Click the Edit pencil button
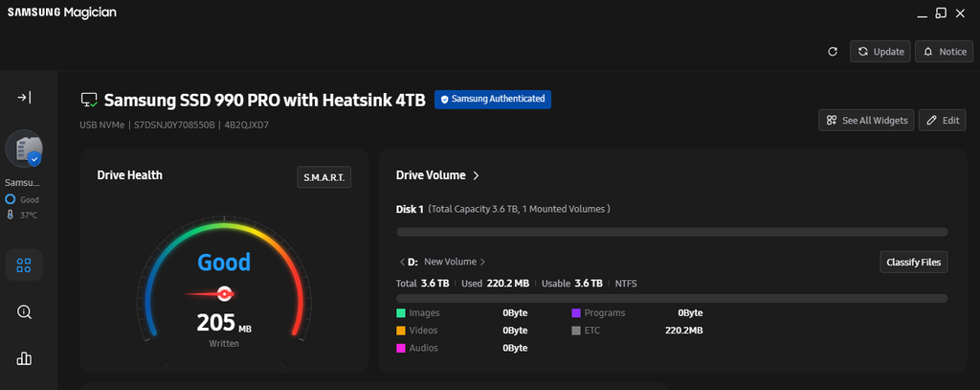Viewport: 980px width, 390px height. coord(943,120)
